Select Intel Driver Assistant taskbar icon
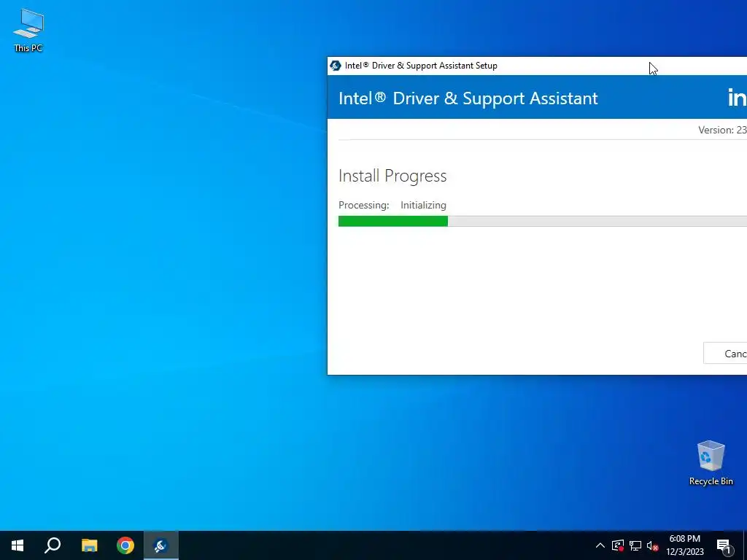 (161, 545)
